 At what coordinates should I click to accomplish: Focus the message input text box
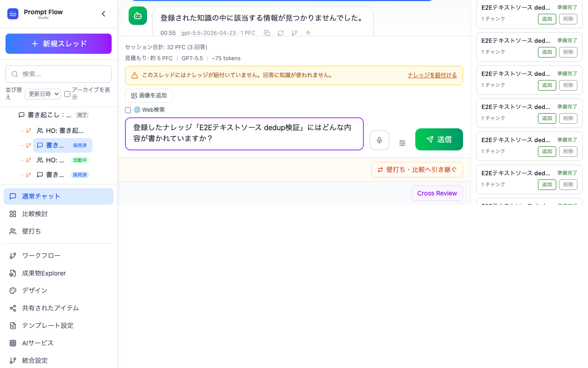[244, 134]
